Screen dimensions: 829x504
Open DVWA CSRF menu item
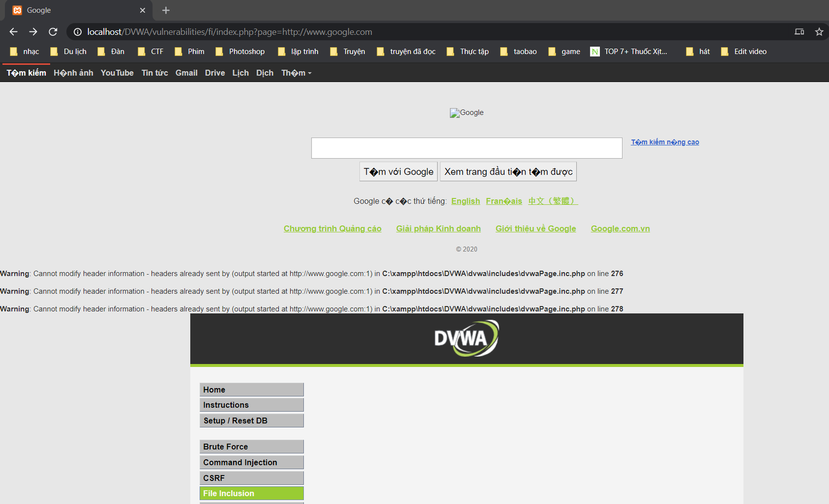point(252,478)
